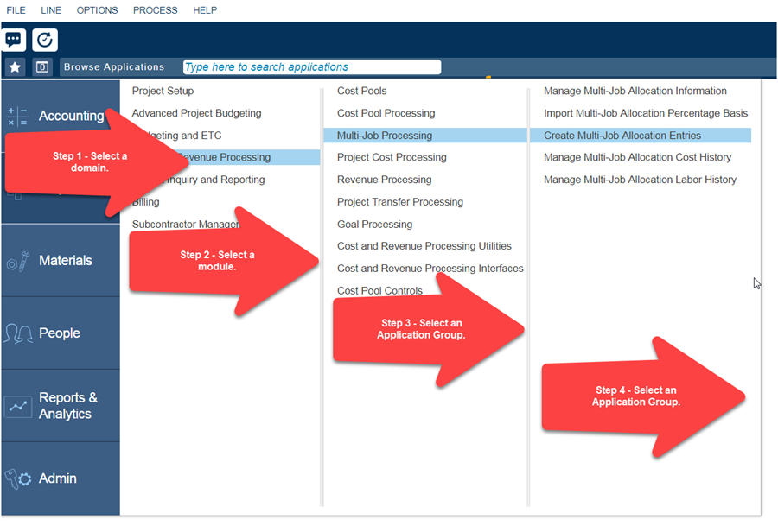Expand the Project Setup module

coord(163,91)
